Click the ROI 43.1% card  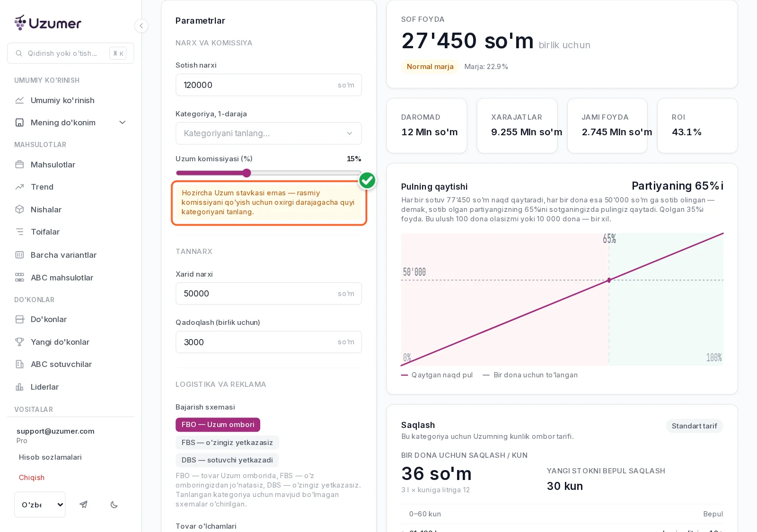697,126
